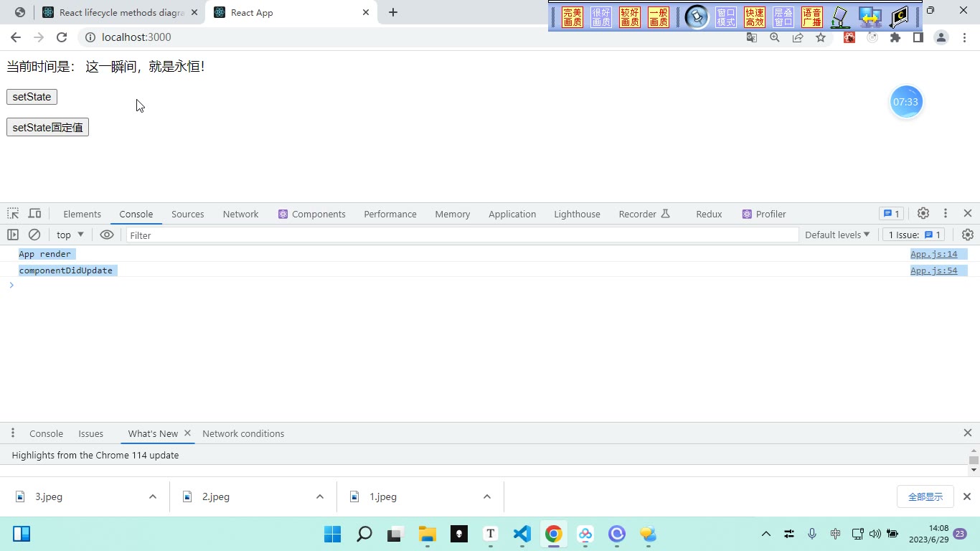The width and height of the screenshot is (980, 551).
Task: Click the live expression eye icon
Action: pyautogui.click(x=107, y=235)
